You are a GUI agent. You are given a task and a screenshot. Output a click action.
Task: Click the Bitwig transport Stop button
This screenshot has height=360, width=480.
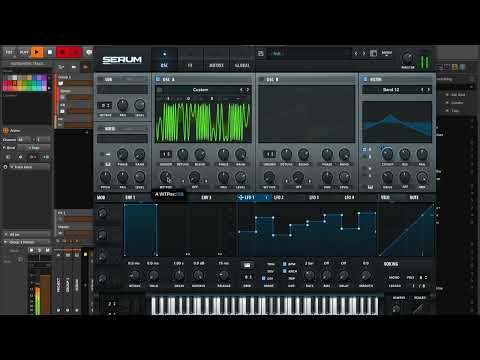tap(50, 52)
